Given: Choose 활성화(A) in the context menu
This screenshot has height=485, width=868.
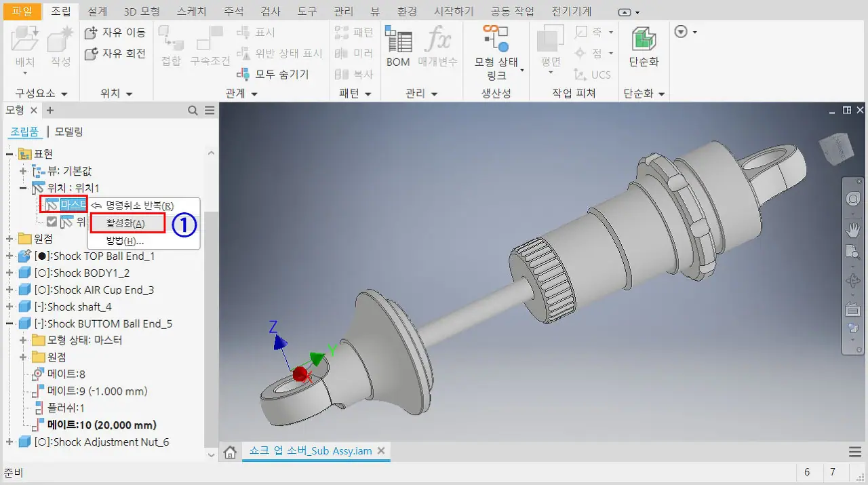Looking at the screenshot, I should pyautogui.click(x=127, y=223).
